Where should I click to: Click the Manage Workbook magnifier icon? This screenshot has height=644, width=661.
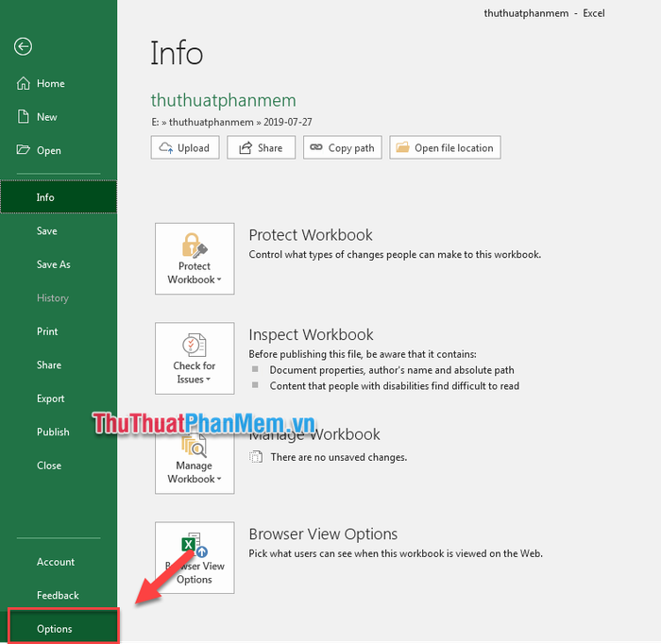click(194, 446)
